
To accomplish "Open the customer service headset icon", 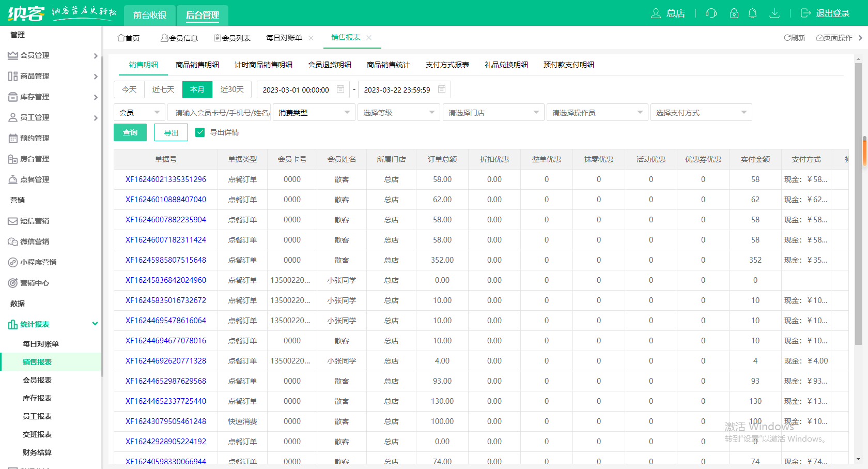I will [711, 13].
